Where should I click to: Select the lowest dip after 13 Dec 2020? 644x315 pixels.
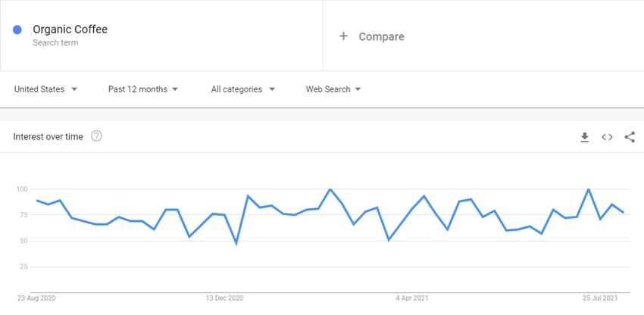(x=236, y=244)
